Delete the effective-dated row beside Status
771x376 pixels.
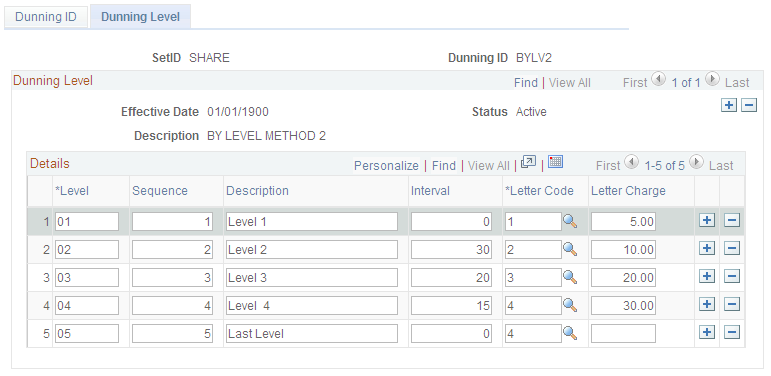tap(749, 105)
